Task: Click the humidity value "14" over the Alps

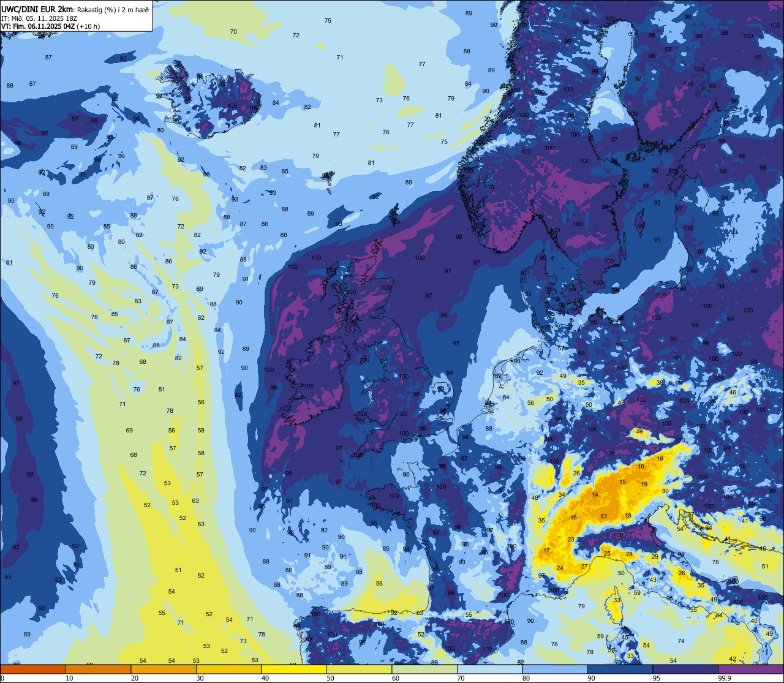Action: 595,495
